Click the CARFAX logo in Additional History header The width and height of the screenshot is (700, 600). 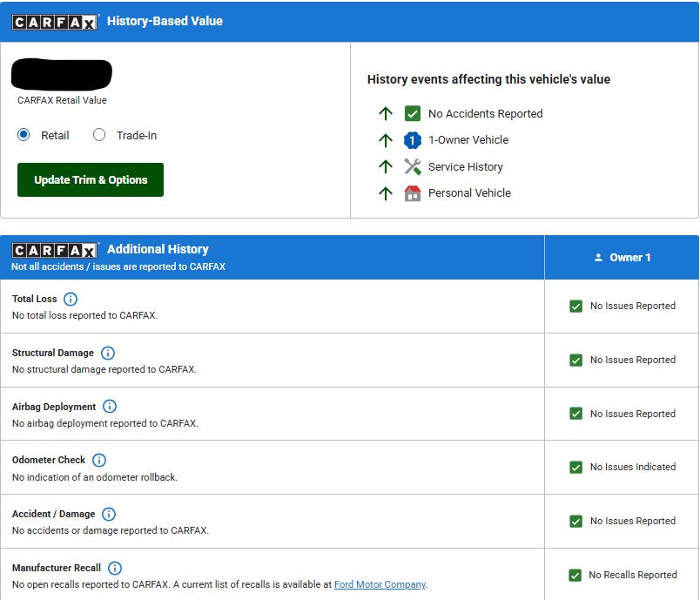pyautogui.click(x=55, y=250)
